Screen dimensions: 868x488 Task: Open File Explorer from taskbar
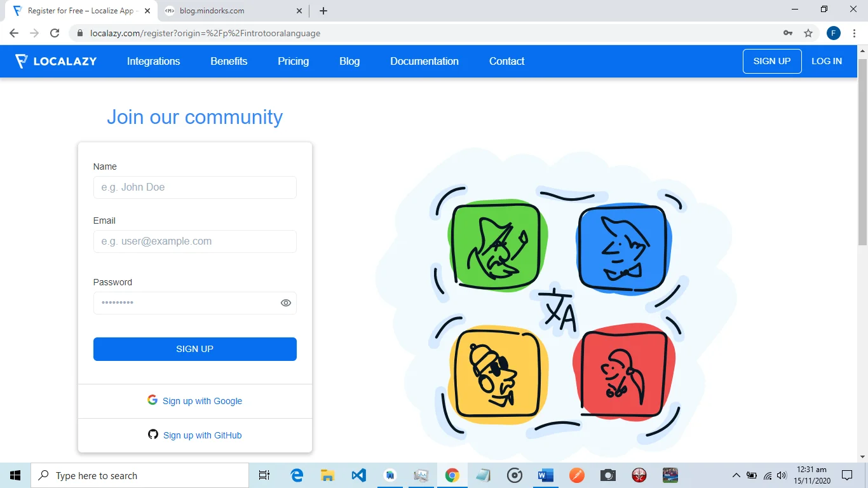[x=328, y=475]
